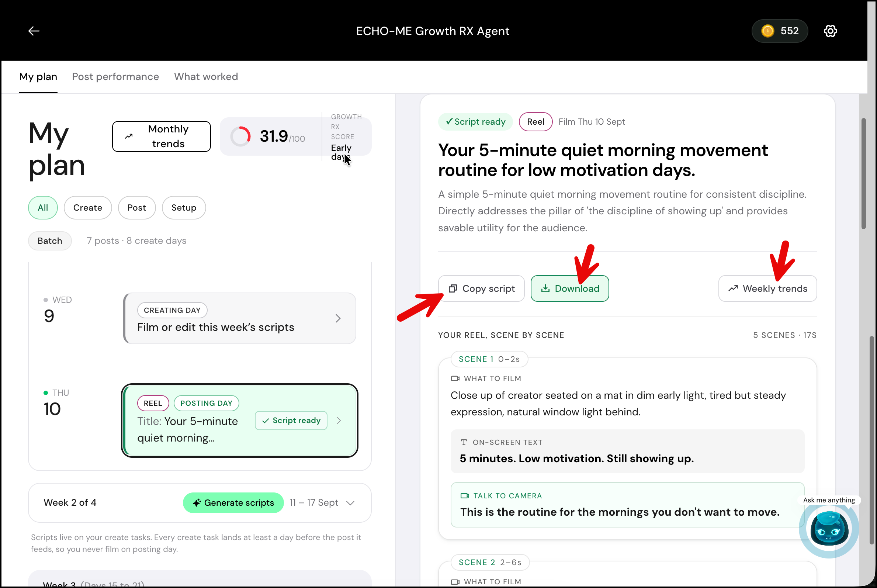Click the Copy script duplicate icon

[x=453, y=288]
